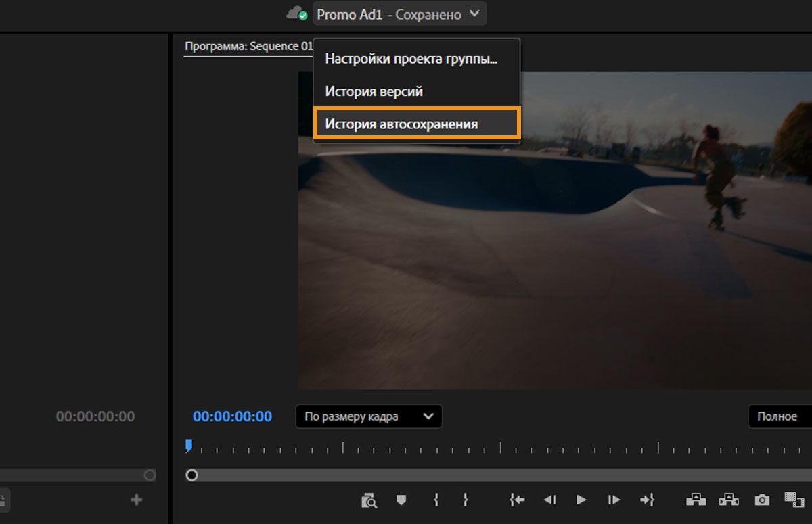Click the Add Marker icon
Image resolution: width=812 pixels, height=524 pixels.
tap(401, 500)
